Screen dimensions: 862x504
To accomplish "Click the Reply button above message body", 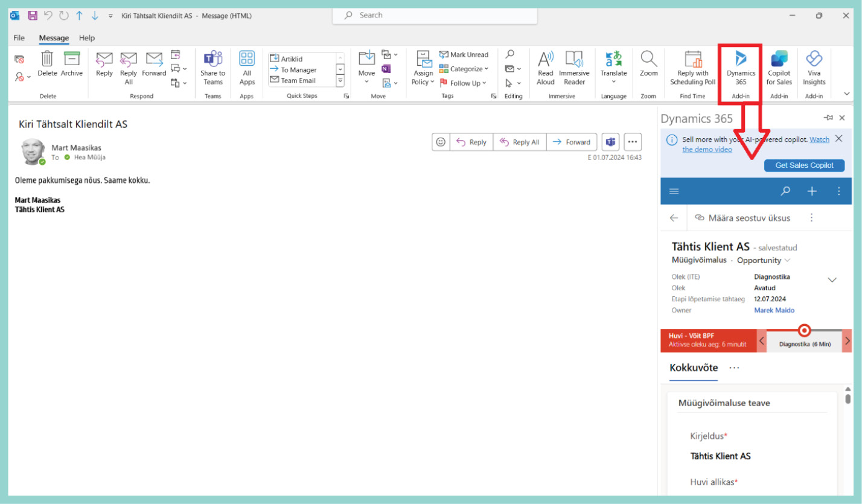I will (x=471, y=142).
